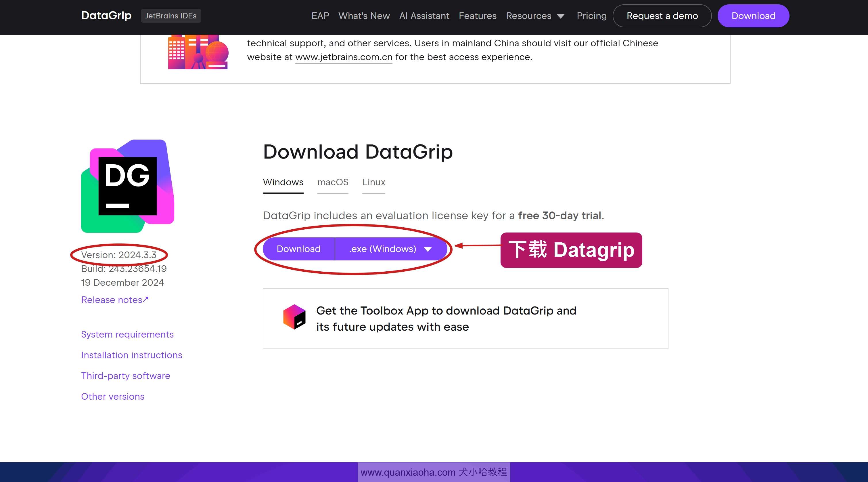The image size is (868, 482).
Task: Click the Release notes link
Action: [115, 299]
